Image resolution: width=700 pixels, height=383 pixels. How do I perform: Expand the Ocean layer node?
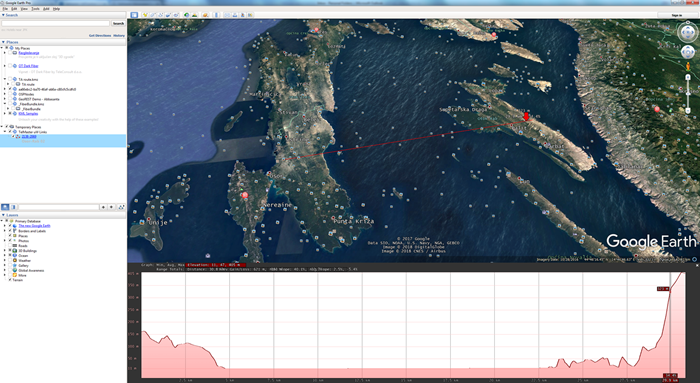click(5, 255)
